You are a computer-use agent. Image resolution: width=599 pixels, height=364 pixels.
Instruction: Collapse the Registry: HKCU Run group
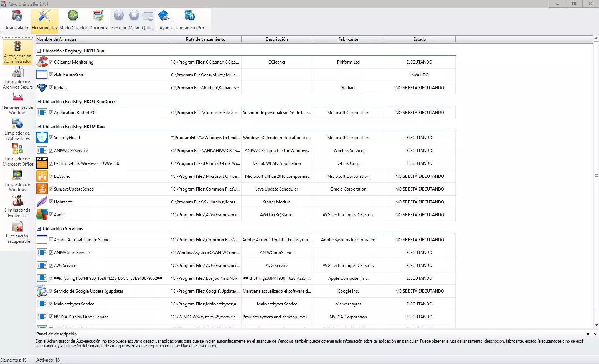click(x=39, y=51)
